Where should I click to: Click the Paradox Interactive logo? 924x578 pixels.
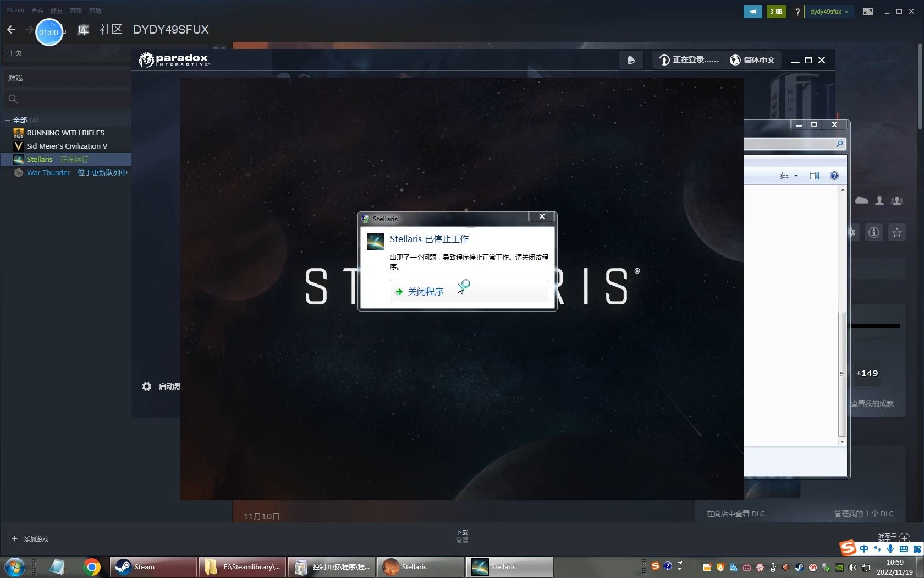174,59
